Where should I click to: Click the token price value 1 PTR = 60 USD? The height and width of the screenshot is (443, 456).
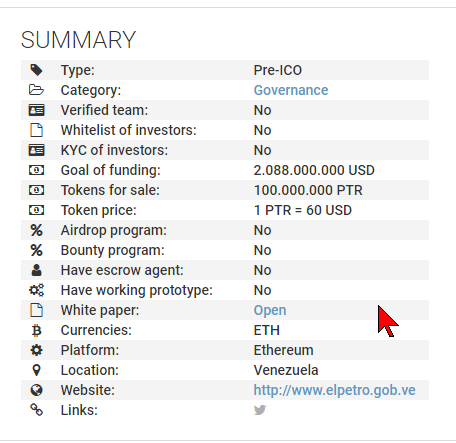[x=303, y=210]
